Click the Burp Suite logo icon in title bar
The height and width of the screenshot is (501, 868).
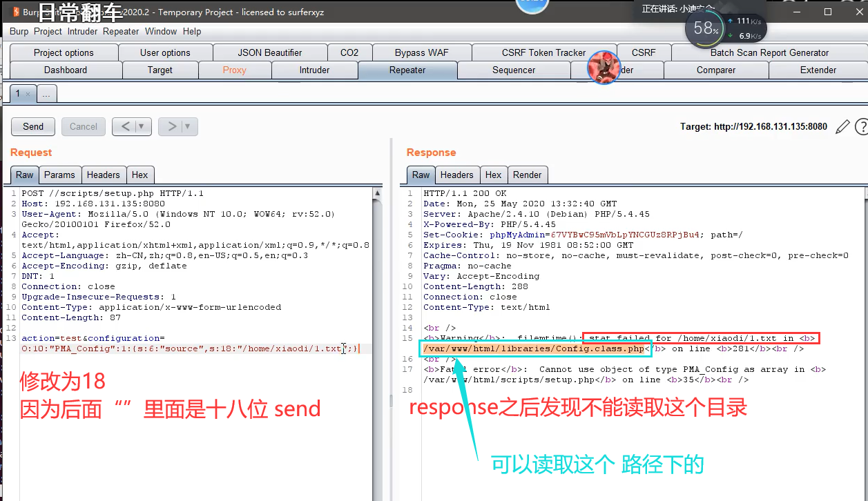(15, 12)
